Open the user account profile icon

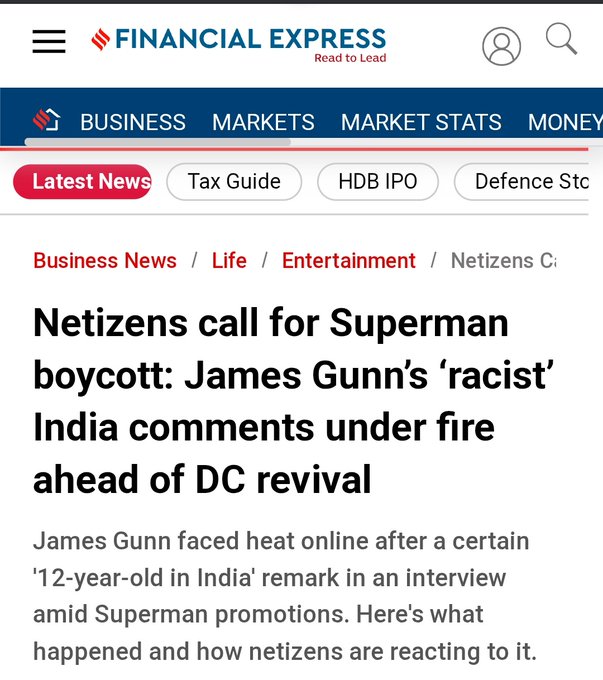coord(501,46)
